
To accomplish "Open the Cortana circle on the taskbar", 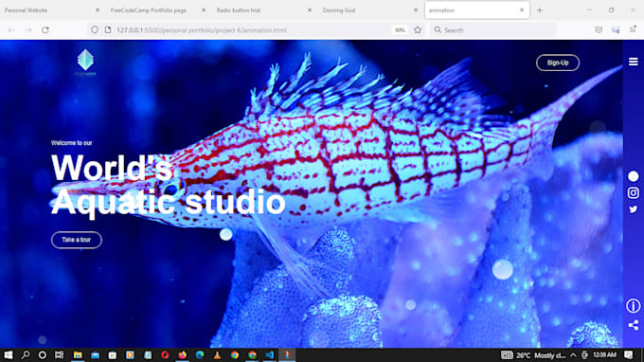I will [43, 355].
